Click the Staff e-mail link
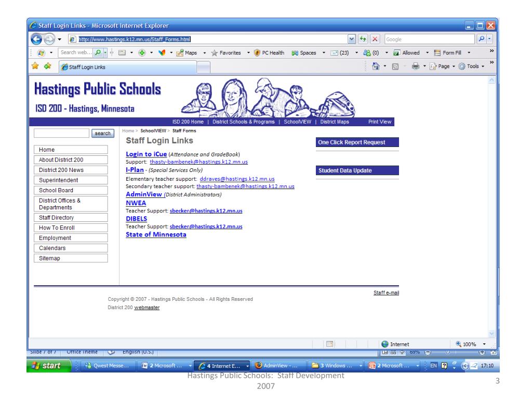The width and height of the screenshot is (532, 399). 386,292
